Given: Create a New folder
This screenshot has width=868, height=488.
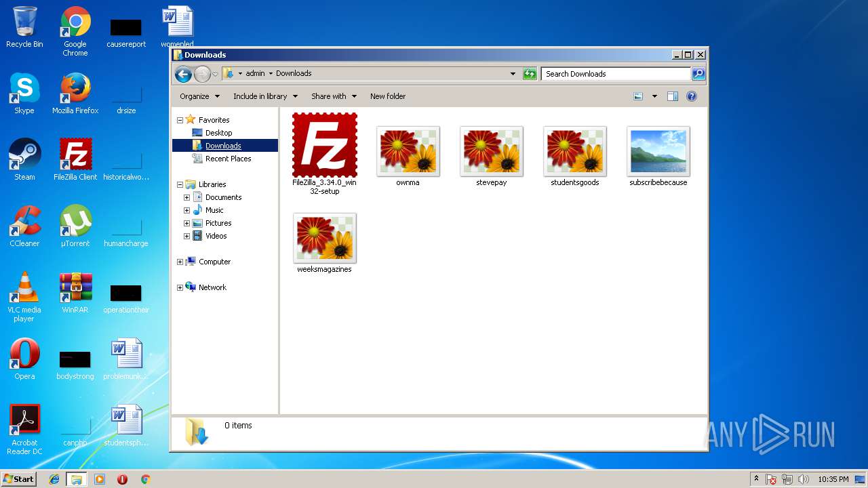Looking at the screenshot, I should [x=388, y=96].
